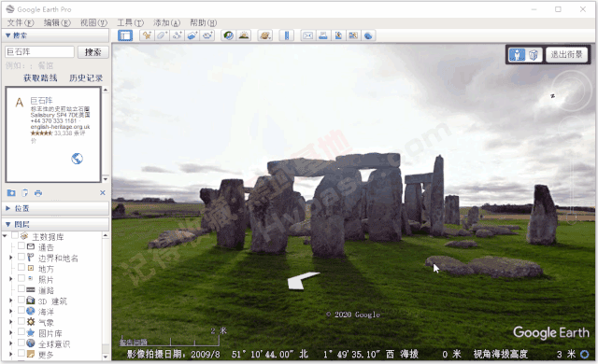This screenshot has width=598, height=364.
Task: Click the last blue globe toolbar icon
Action: pos(368,35)
